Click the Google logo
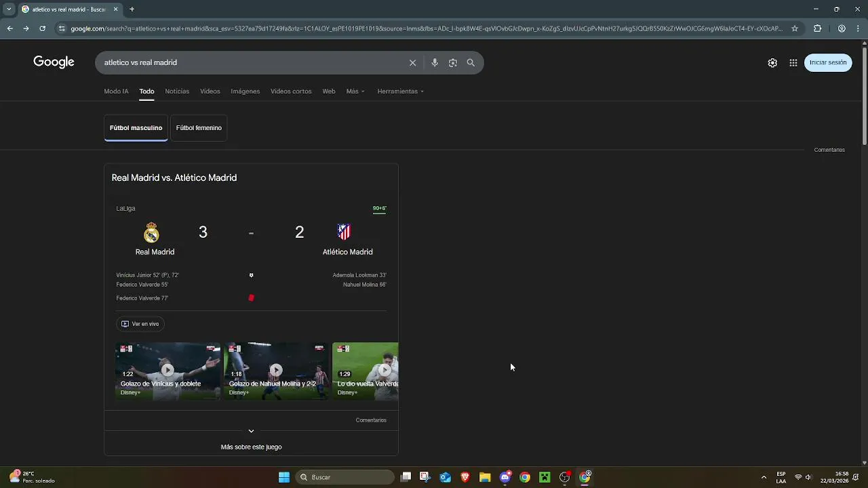 click(54, 62)
